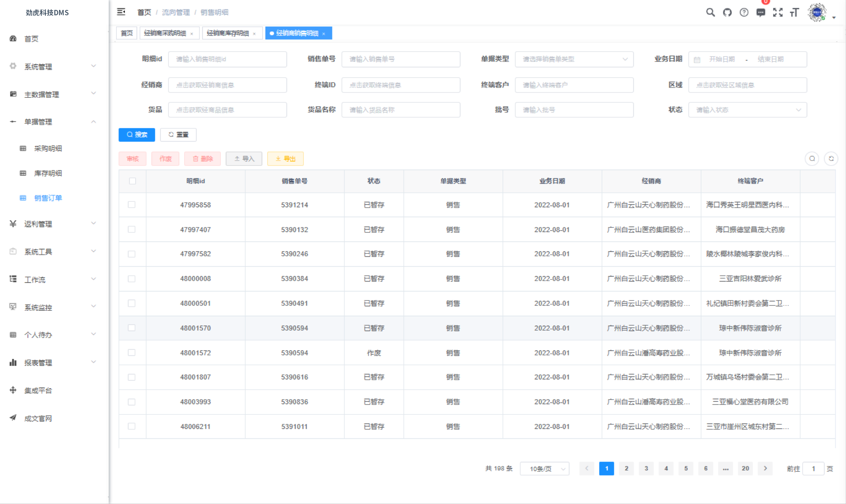The height and width of the screenshot is (504, 846).
Task: Toggle fullscreen with the expand icon
Action: tap(777, 12)
